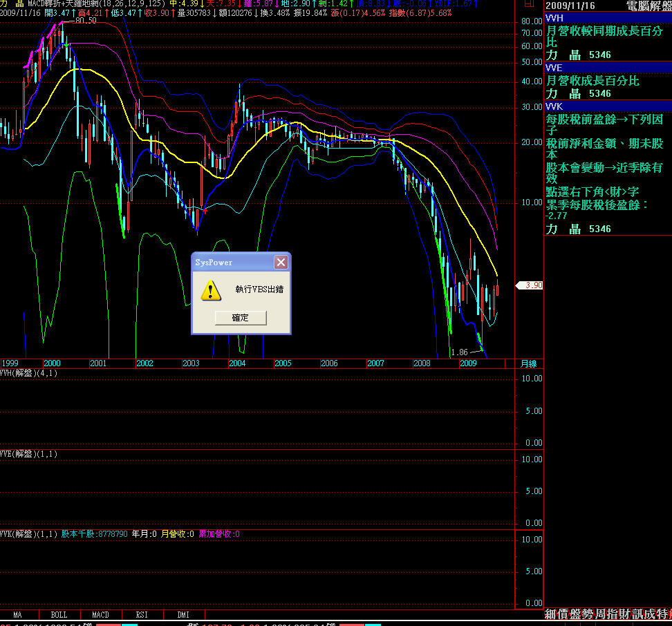Click the warning icon in the SysPower dialog
Viewport: 672px width, 626px height.
click(x=211, y=290)
